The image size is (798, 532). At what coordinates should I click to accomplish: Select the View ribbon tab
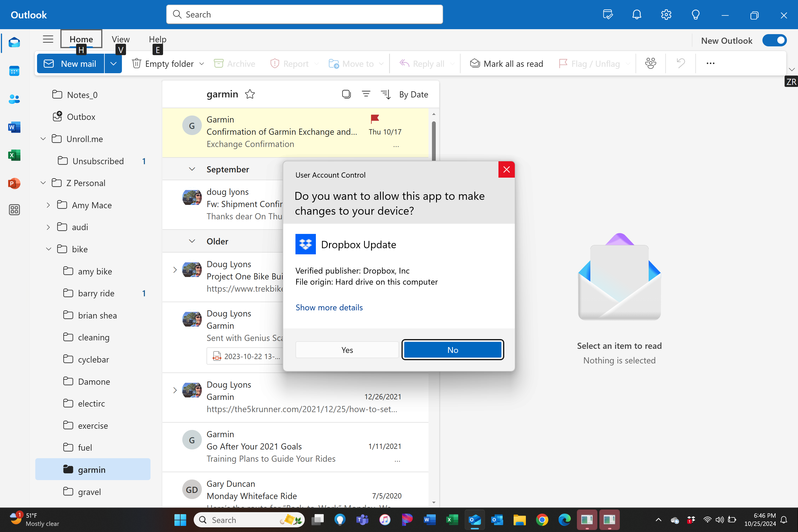(121, 39)
